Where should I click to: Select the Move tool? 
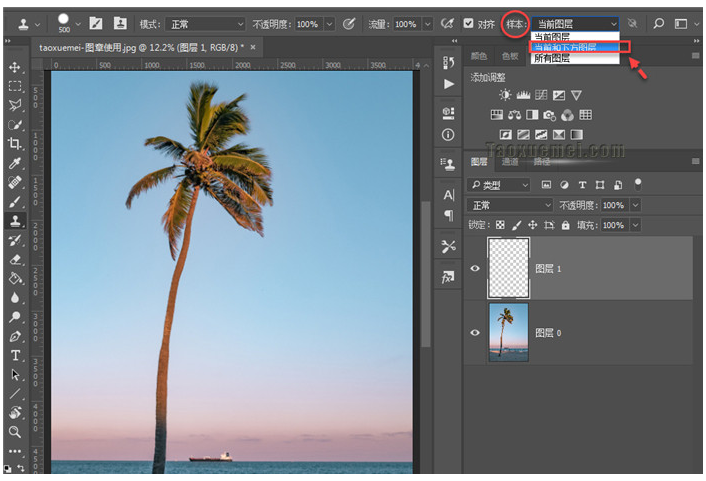(x=15, y=67)
